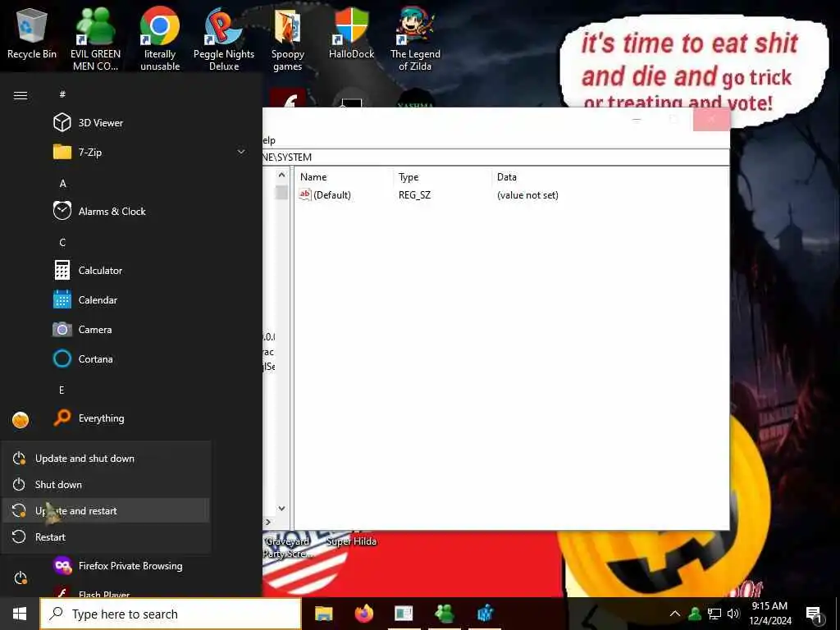Open the Recycle Bin desktop icon

(x=32, y=34)
